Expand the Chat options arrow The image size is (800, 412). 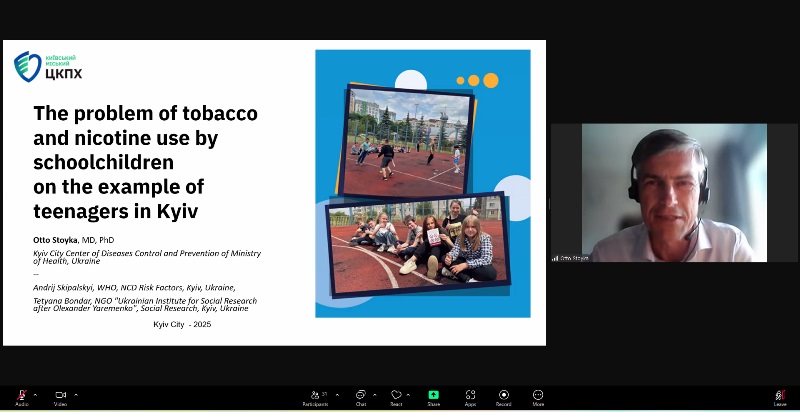coord(374,395)
